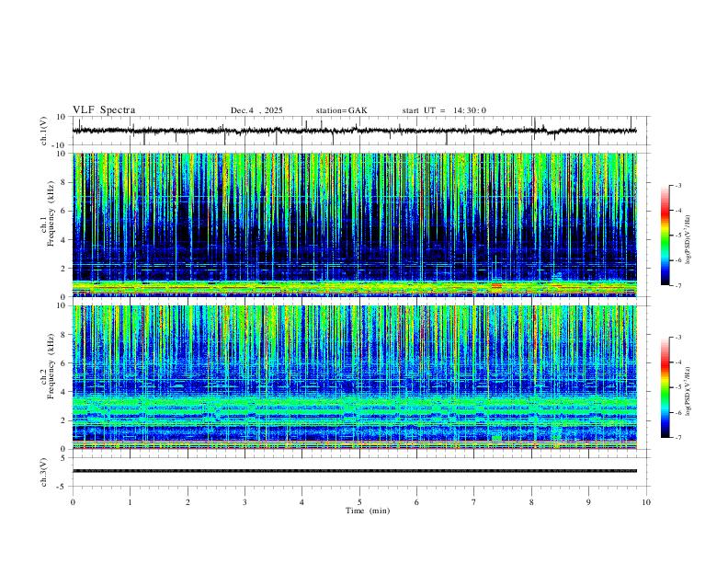Click the "8" kHz tick of ch.1 spectrogram
Image resolution: width=728 pixels, height=563 pixels.
pos(64,182)
